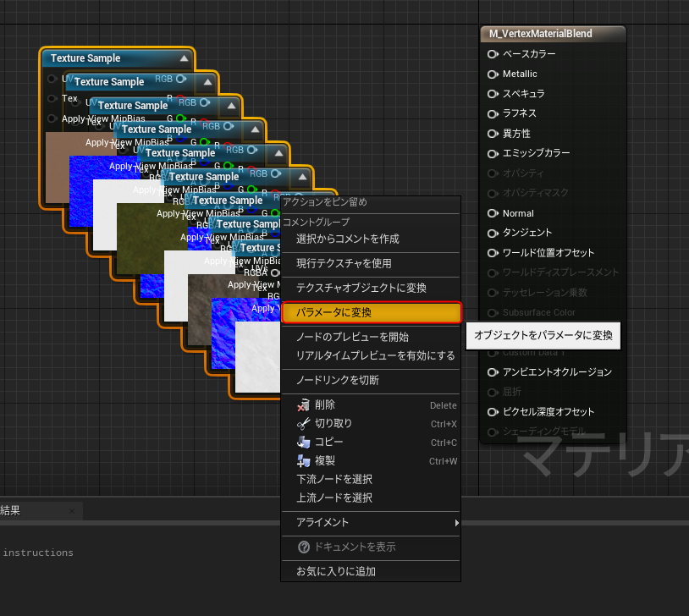Select the highlighted パラメータに変換 entry
The width and height of the screenshot is (689, 616).
[372, 312]
